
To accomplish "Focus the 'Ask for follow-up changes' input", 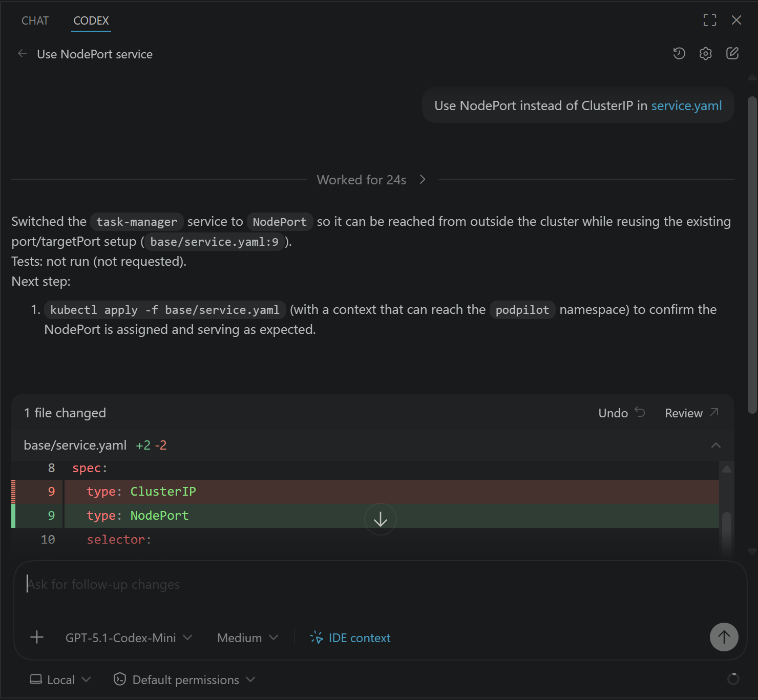I will click(x=380, y=585).
